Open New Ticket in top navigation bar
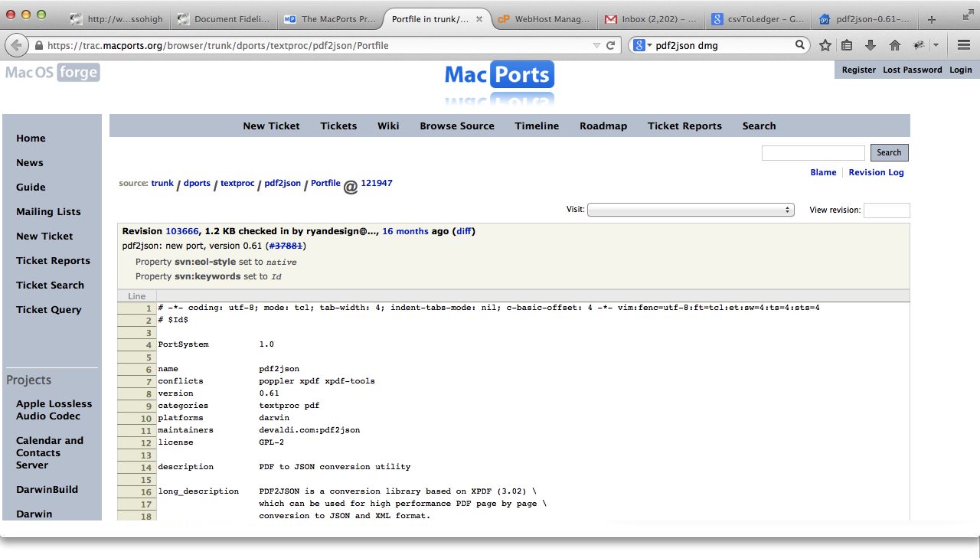Viewport: 980px width, 558px height. tap(271, 126)
